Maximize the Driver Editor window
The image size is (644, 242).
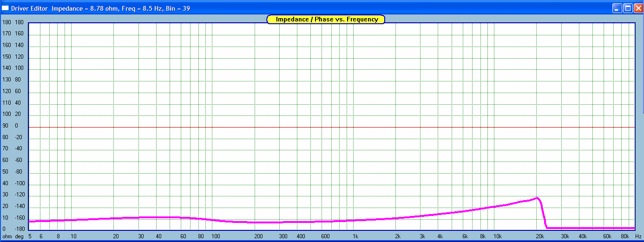coord(627,8)
